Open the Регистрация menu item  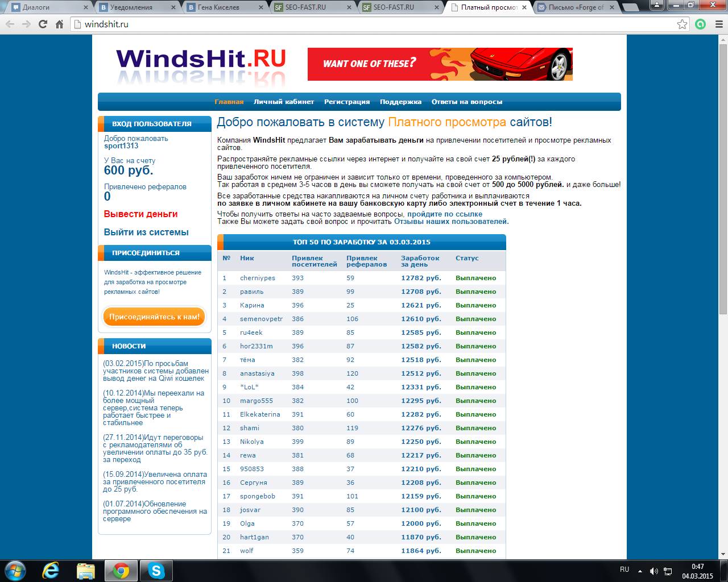click(x=347, y=102)
